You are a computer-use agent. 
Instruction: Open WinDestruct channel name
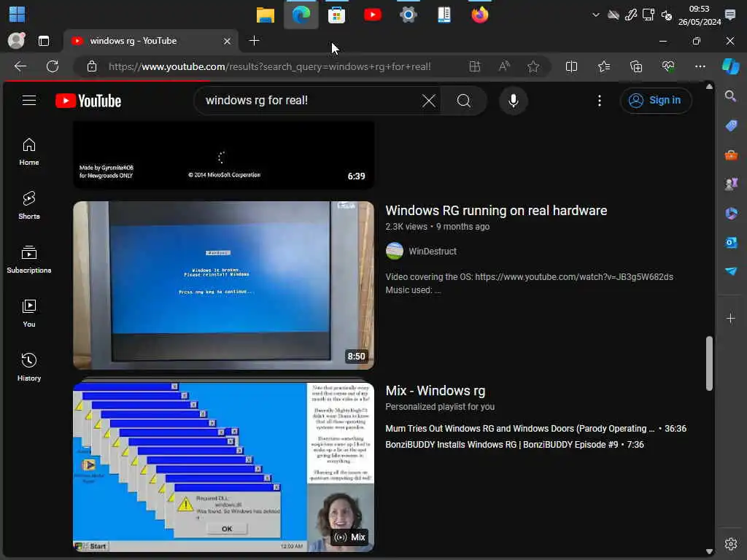432,251
